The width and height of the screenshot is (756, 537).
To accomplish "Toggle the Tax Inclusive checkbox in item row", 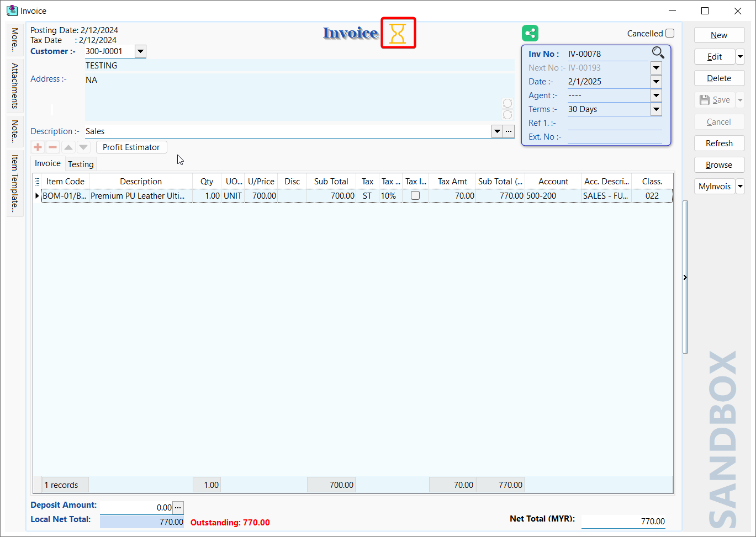I will (415, 195).
